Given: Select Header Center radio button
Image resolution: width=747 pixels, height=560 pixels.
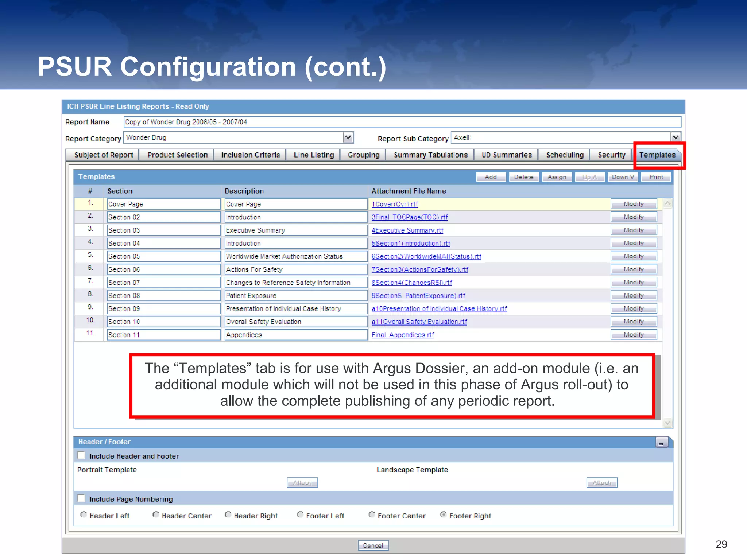Looking at the screenshot, I should pyautogui.click(x=156, y=514).
